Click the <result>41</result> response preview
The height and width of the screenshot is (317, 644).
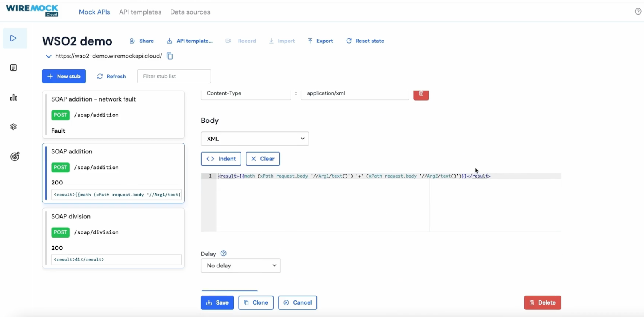[116, 259]
